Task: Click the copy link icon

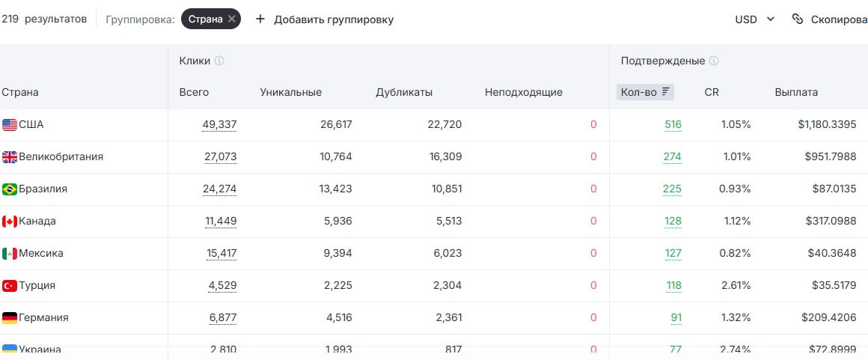Action: (798, 19)
